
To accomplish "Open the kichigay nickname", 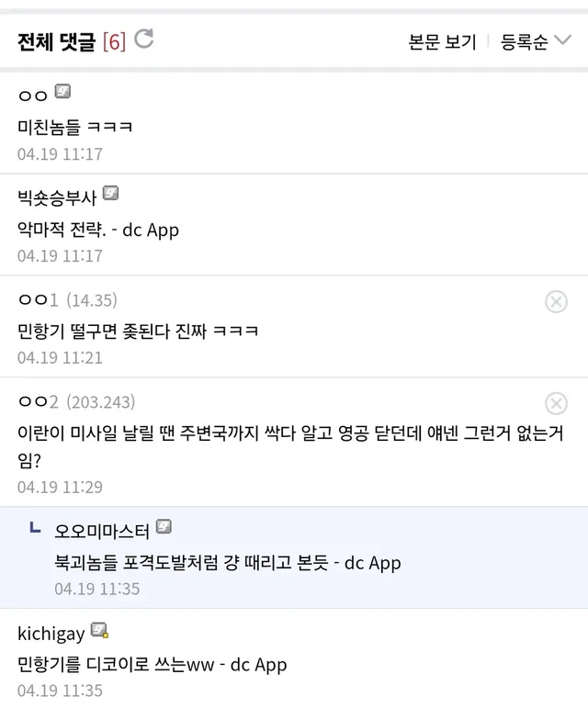I will [51, 633].
